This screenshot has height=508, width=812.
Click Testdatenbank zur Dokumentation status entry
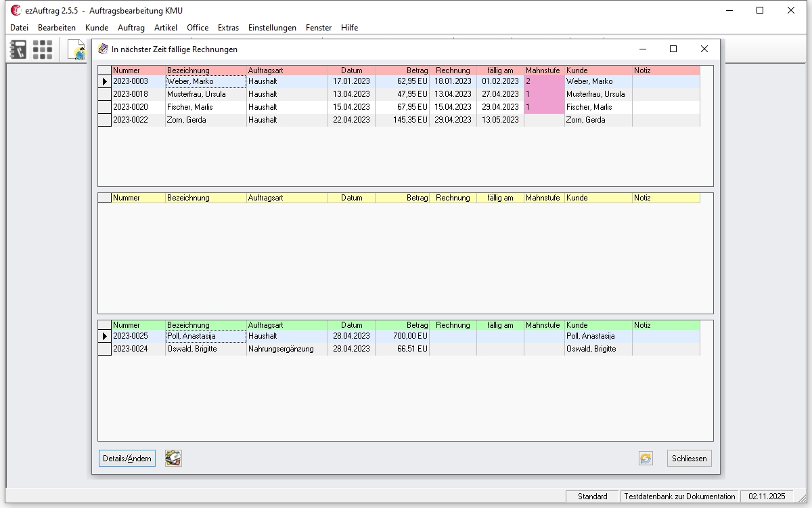(679, 496)
